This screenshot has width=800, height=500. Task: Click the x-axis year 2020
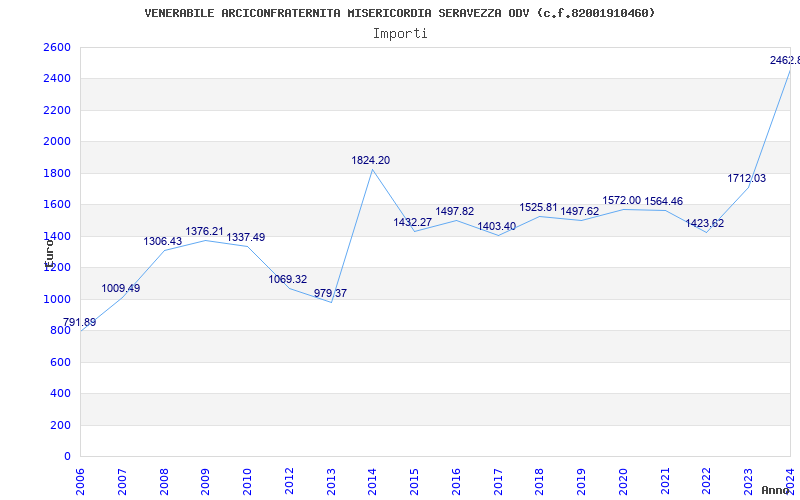coord(623,482)
